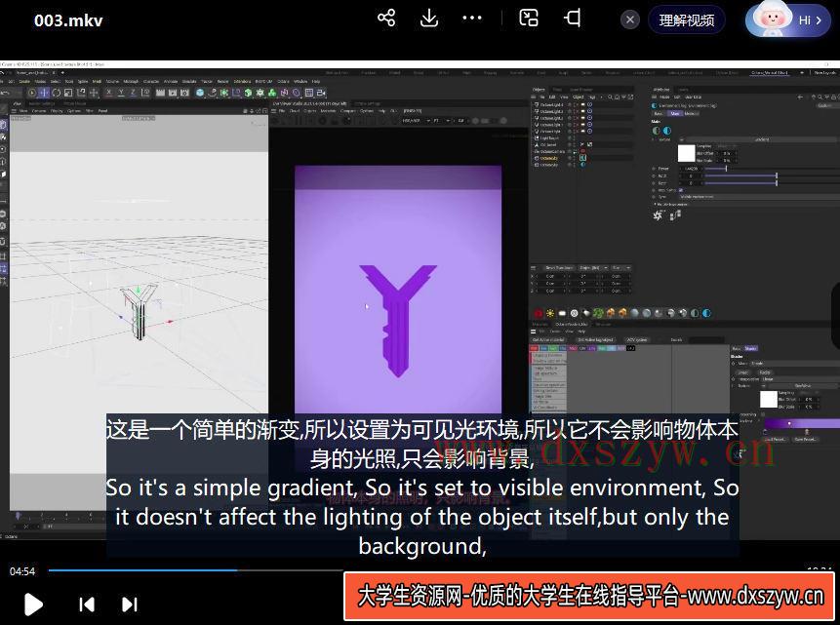Image resolution: width=840 pixels, height=625 pixels.
Task: Open the three-dot more options menu
Action: click(x=471, y=18)
